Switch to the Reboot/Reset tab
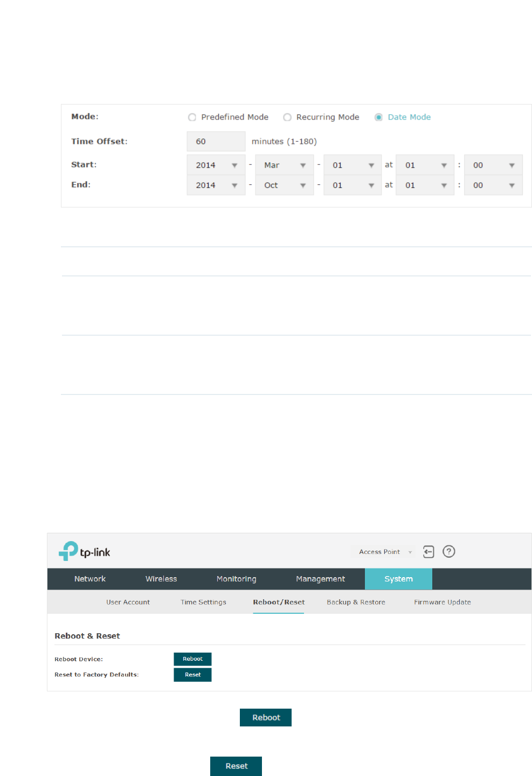This screenshot has height=776, width=532. 279,602
